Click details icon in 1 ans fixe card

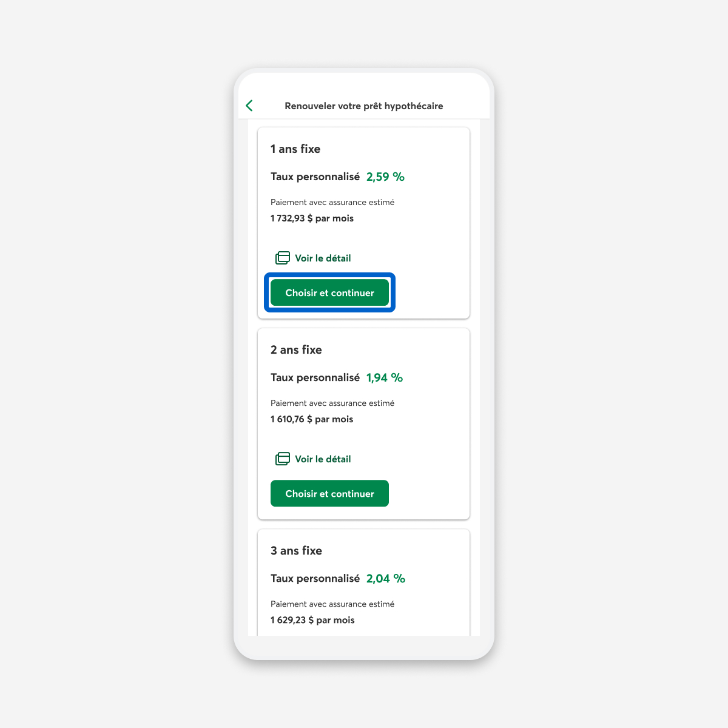coord(283,258)
